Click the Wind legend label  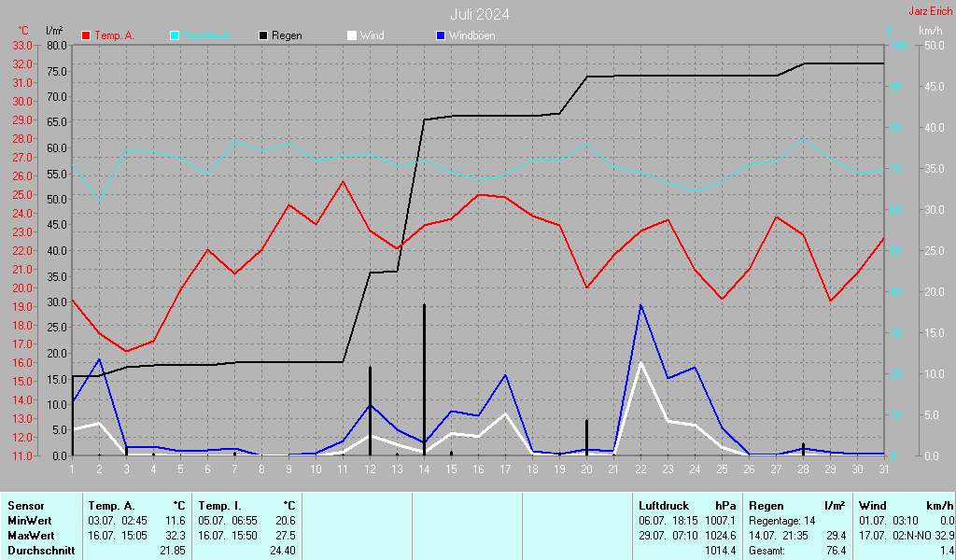click(x=373, y=35)
